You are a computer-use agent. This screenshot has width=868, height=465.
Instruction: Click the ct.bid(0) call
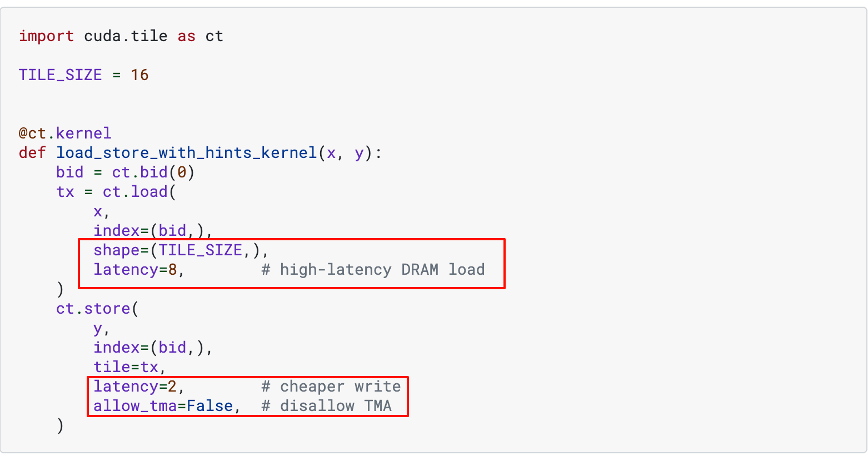click(153, 172)
